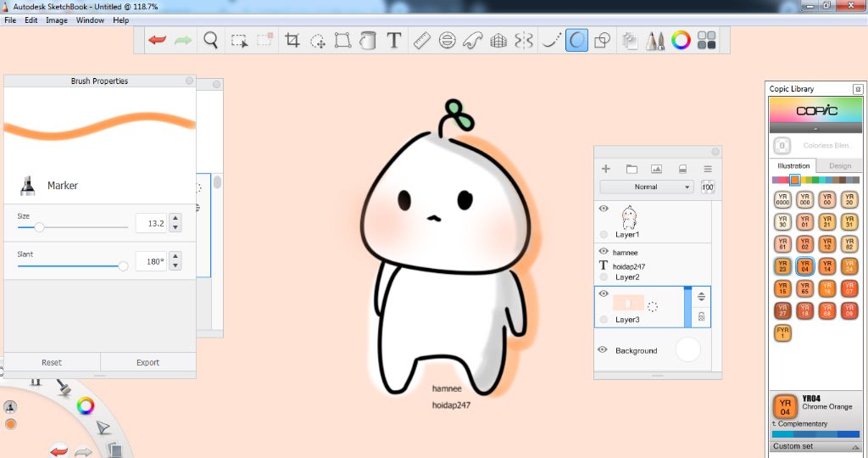This screenshot has width=868, height=458.
Task: Add a new layer with plus icon
Action: click(x=605, y=169)
